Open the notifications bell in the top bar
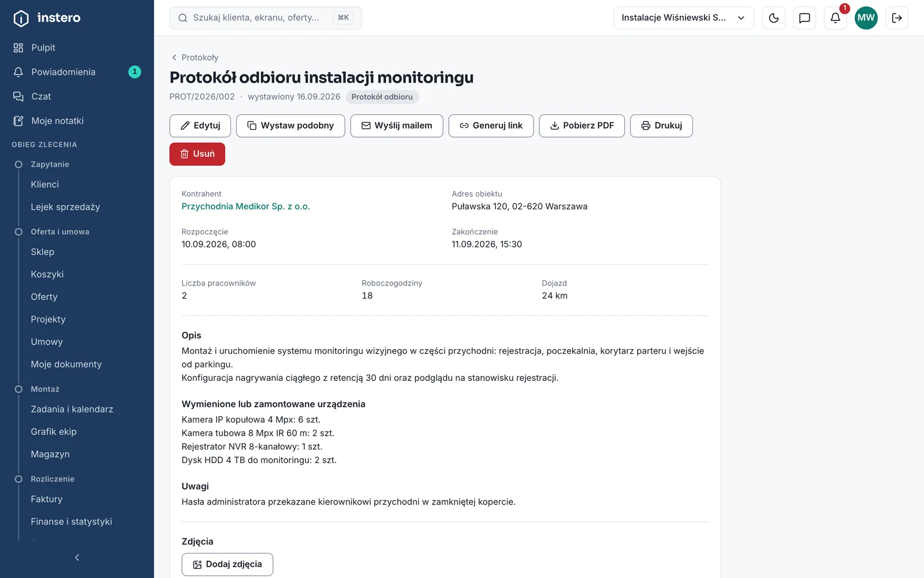 tap(835, 18)
